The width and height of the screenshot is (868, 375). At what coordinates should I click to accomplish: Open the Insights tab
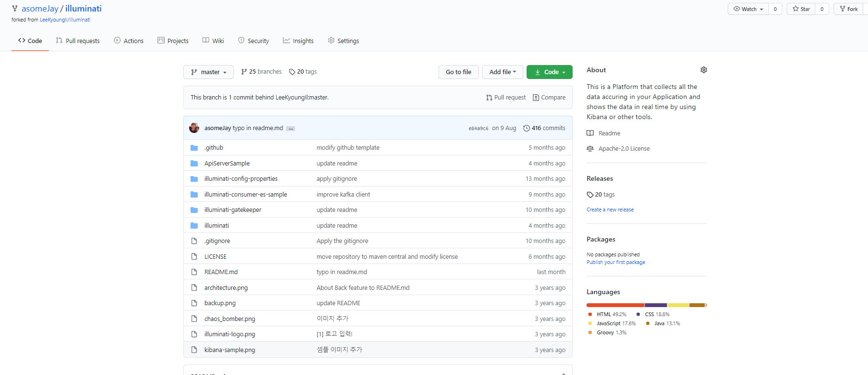pos(298,41)
